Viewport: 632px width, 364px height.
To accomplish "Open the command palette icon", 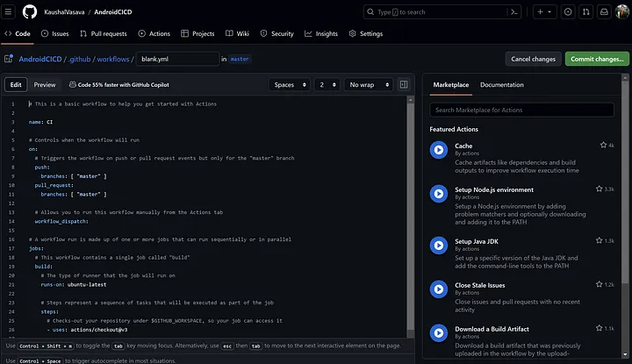I will pos(513,12).
